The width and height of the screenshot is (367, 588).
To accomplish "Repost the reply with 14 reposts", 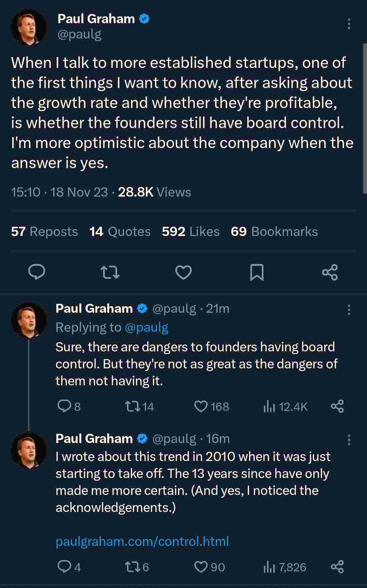I will point(133,406).
